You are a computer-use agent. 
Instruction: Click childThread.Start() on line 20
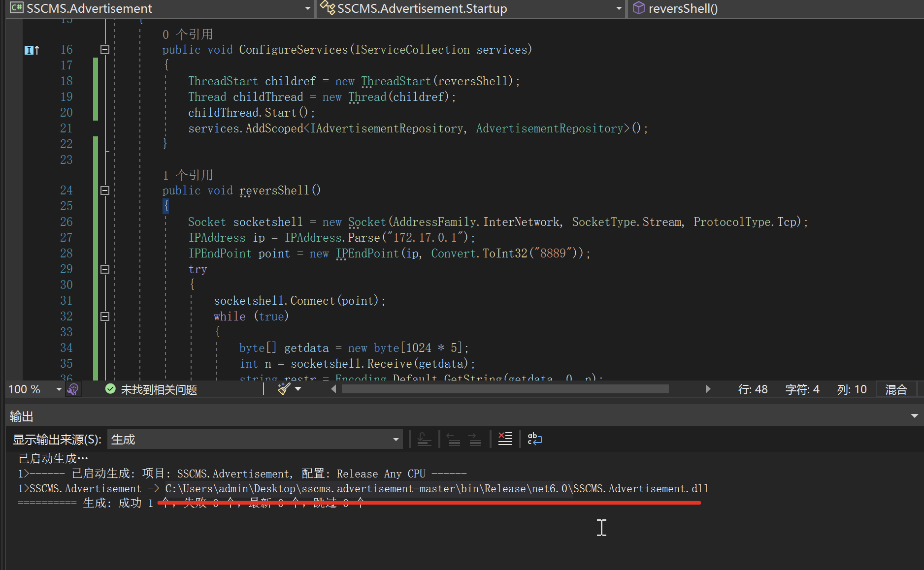pos(252,113)
